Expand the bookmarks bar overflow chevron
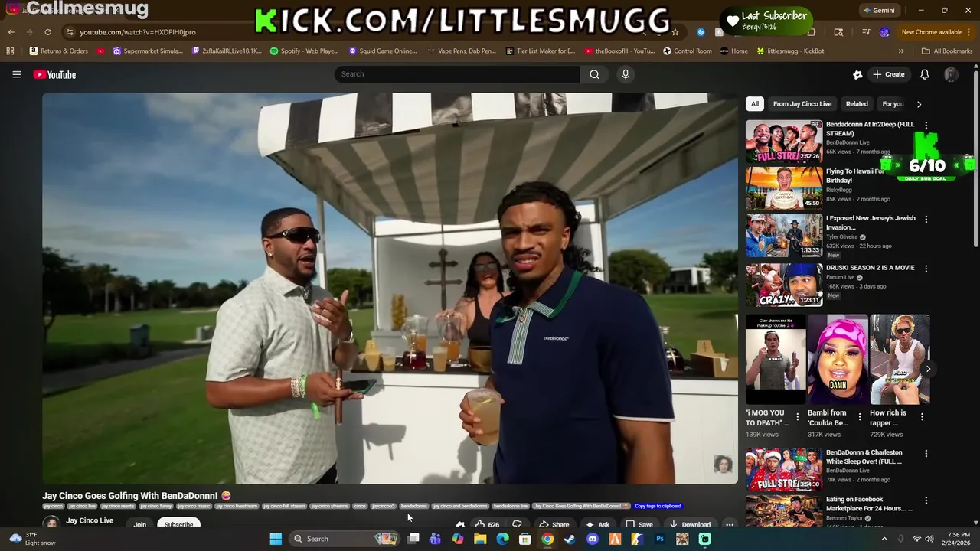This screenshot has width=980, height=551. click(901, 51)
